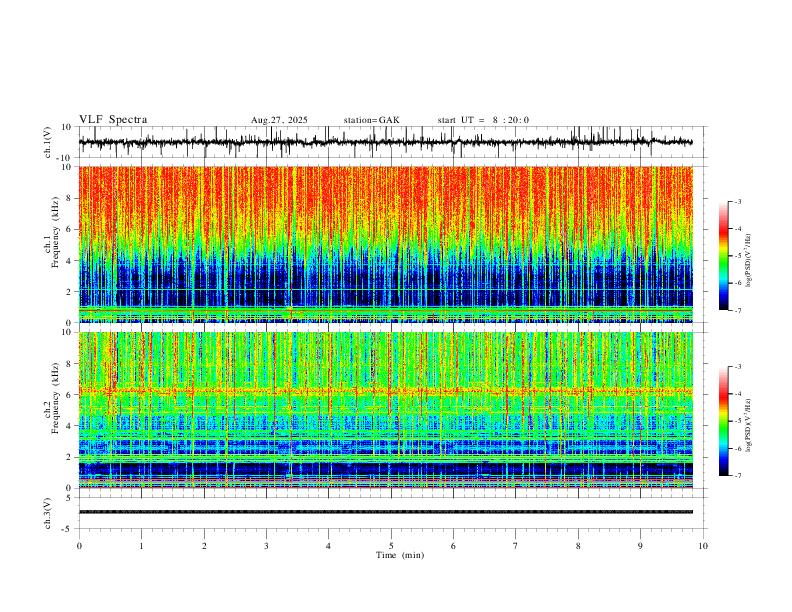
Task: Click the ch.2 spectrogram color scale bar
Action: coord(723,421)
